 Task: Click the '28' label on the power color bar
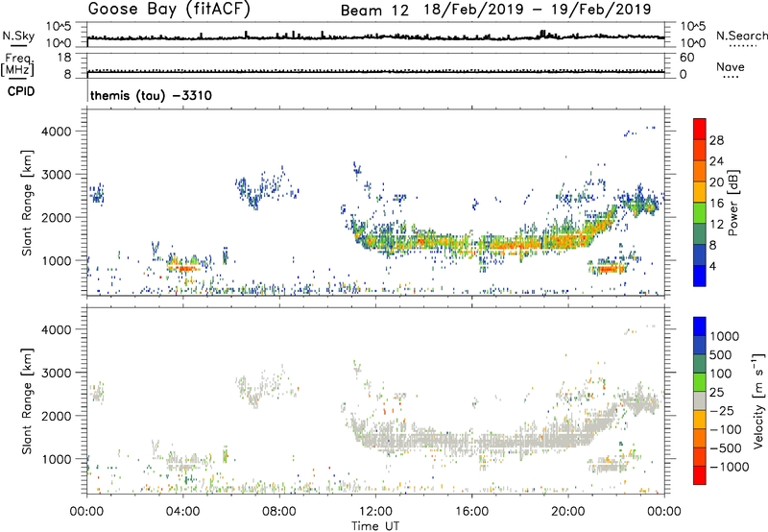coord(716,140)
